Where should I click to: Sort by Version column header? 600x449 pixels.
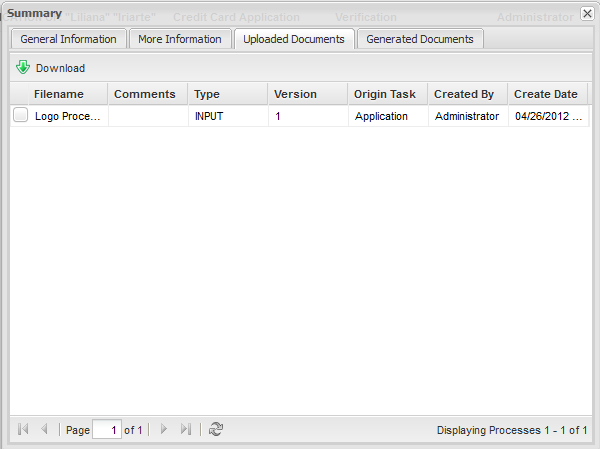295,94
